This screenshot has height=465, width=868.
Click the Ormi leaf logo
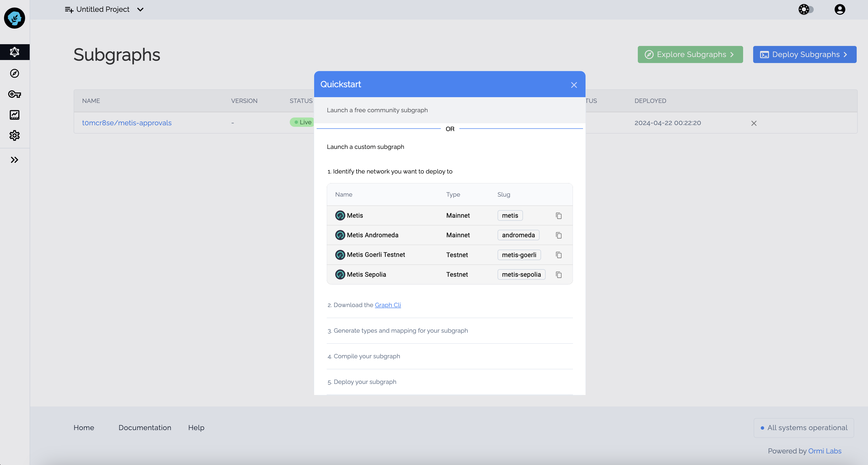pyautogui.click(x=15, y=18)
